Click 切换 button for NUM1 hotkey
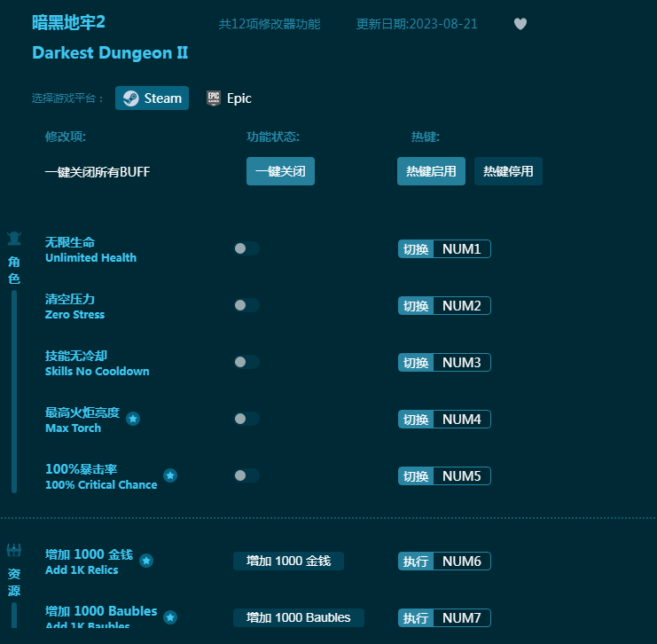 (x=416, y=249)
